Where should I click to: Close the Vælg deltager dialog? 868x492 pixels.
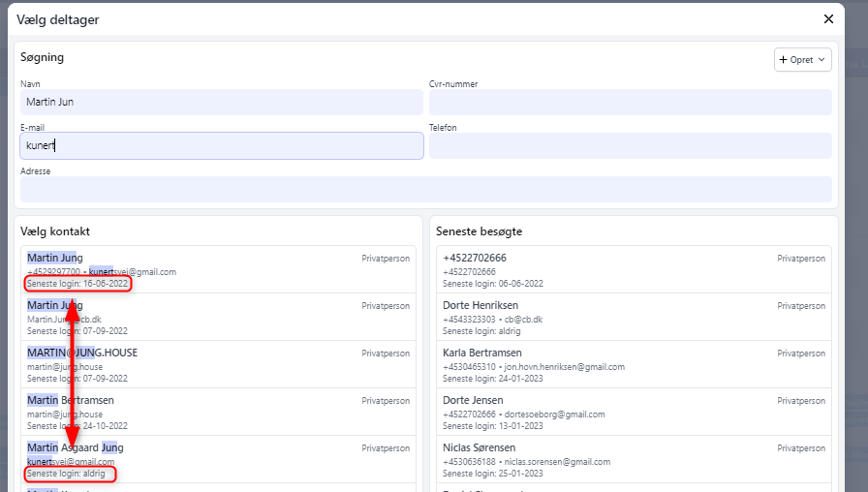click(x=828, y=18)
